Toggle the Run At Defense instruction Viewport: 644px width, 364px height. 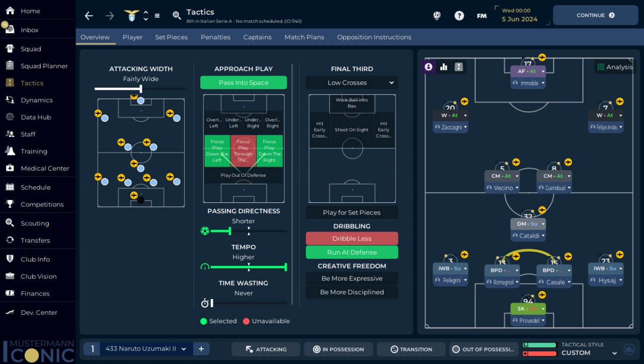352,252
